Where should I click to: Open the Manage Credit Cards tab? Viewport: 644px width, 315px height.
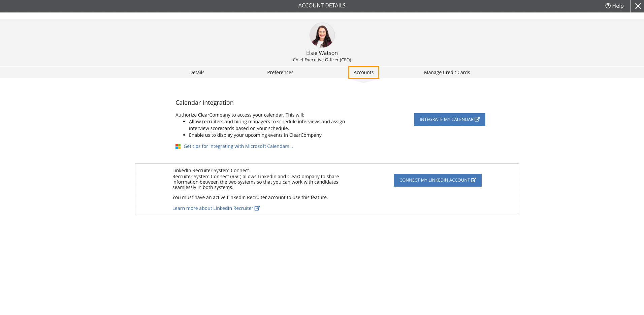click(x=447, y=72)
